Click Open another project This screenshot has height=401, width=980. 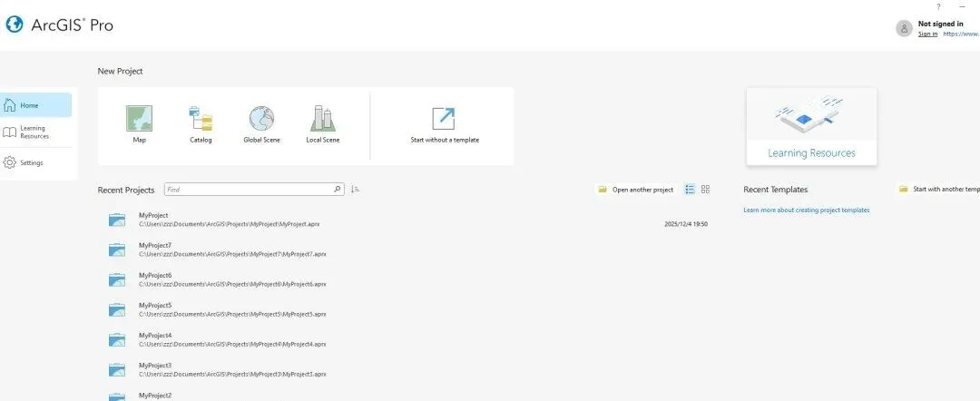(x=636, y=190)
